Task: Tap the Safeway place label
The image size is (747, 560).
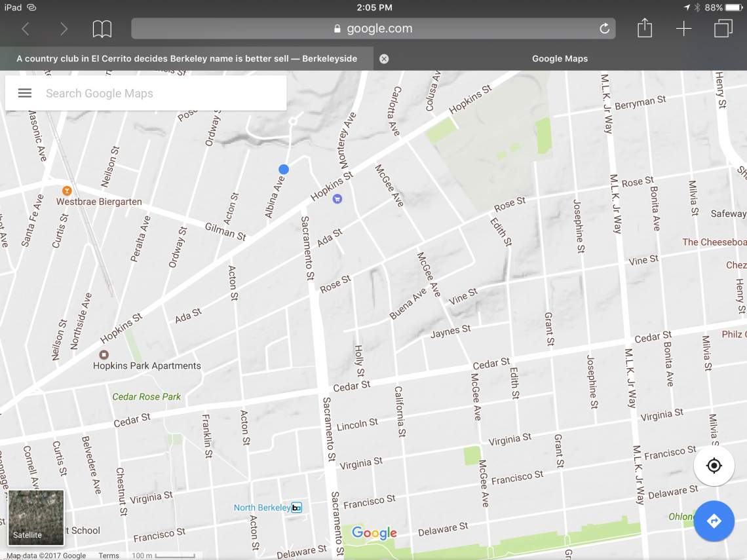Action: (729, 214)
